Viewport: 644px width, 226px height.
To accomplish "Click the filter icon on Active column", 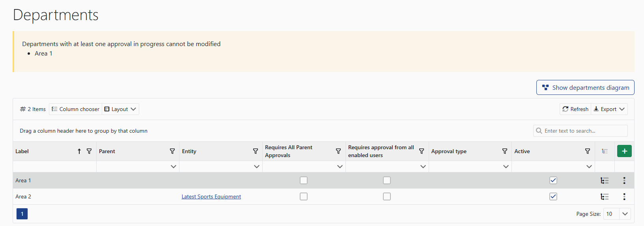I will tap(588, 151).
